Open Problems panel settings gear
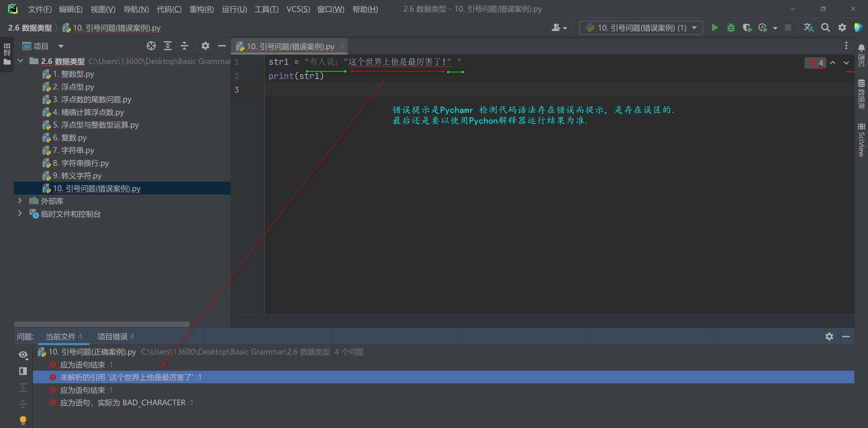The image size is (868, 428). coord(829,337)
